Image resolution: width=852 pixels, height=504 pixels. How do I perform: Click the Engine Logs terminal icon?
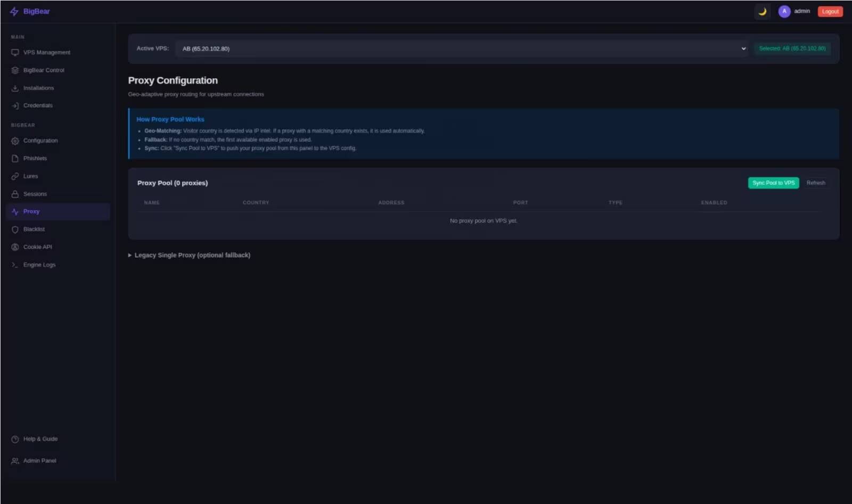pyautogui.click(x=15, y=265)
